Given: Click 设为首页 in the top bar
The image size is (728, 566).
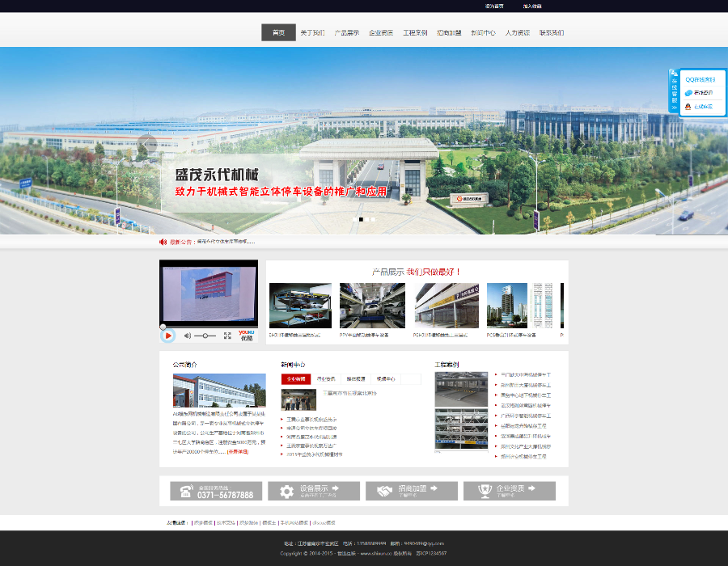Looking at the screenshot, I should 494,6.
